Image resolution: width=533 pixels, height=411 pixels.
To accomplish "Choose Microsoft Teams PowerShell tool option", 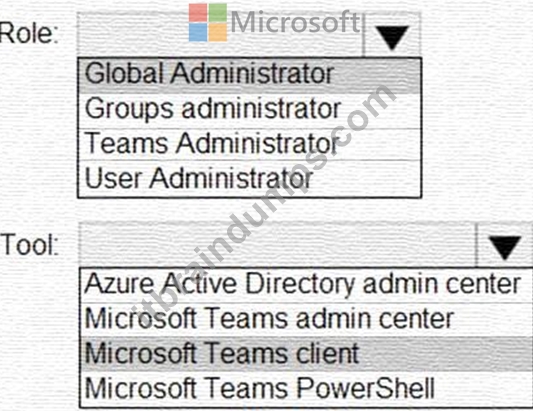I will (x=307, y=389).
